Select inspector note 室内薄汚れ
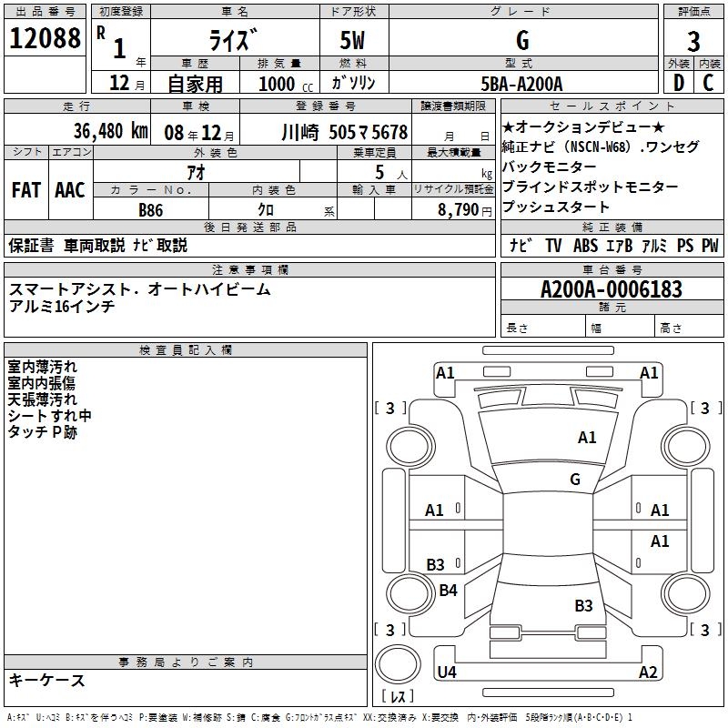Image resolution: width=728 pixels, height=728 pixels. coord(42,367)
